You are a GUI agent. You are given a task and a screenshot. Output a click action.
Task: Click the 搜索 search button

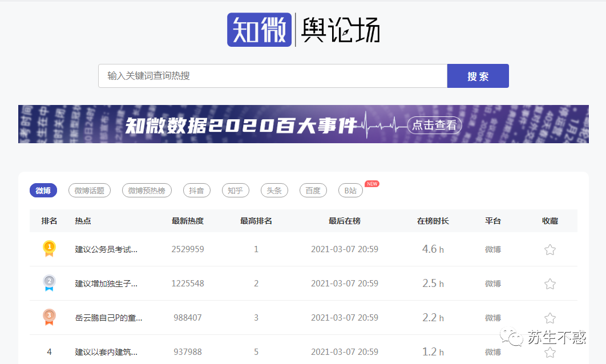[478, 75]
